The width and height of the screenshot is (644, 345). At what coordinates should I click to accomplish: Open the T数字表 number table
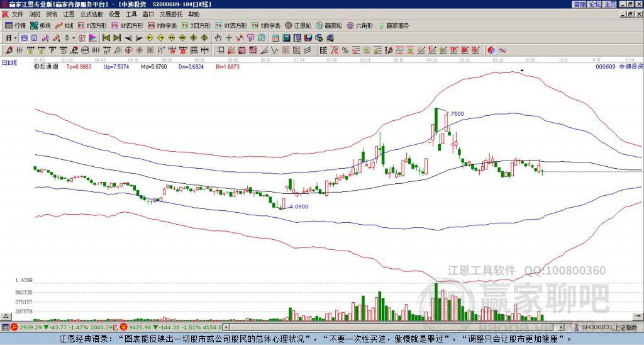[x=266, y=25]
